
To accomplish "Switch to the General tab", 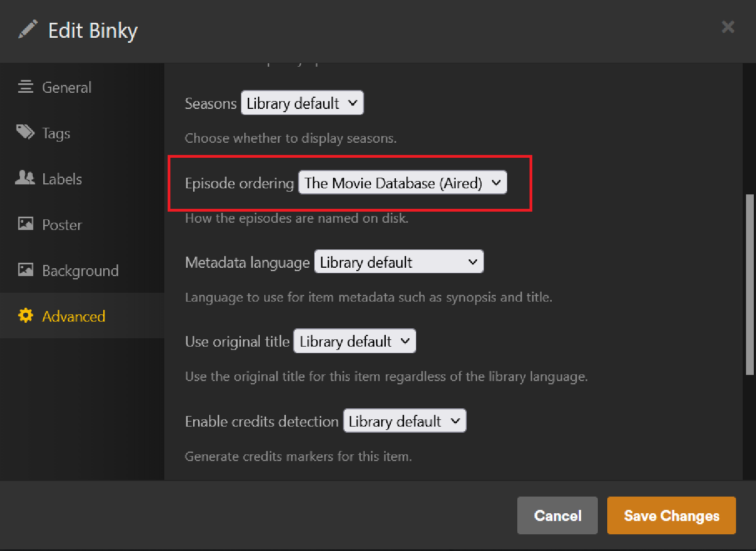I will click(x=82, y=87).
